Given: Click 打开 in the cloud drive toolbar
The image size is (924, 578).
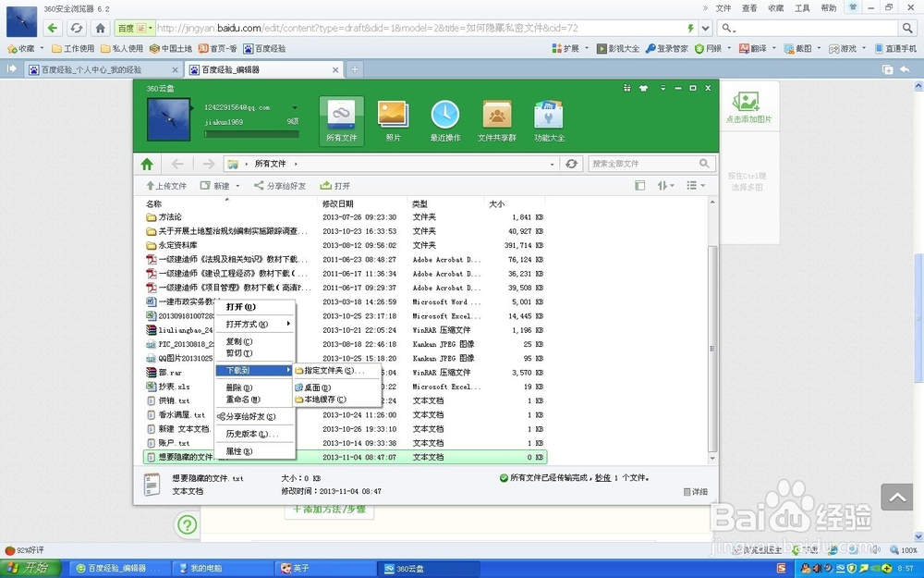Looking at the screenshot, I should (334, 186).
